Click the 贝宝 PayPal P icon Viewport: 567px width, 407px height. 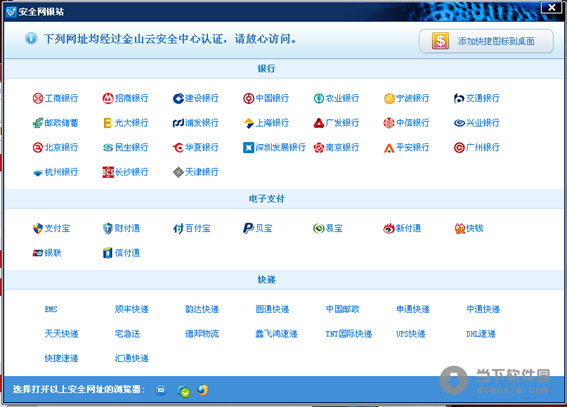[x=248, y=228]
